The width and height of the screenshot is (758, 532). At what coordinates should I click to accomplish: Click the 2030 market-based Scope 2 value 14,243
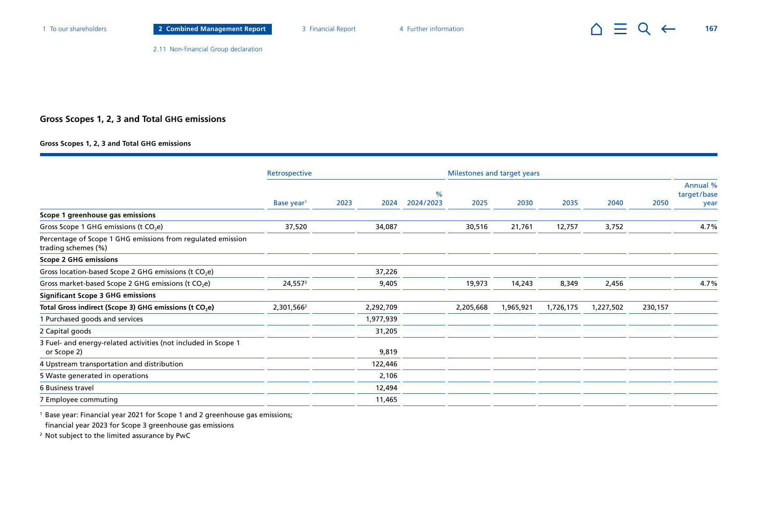point(522,284)
